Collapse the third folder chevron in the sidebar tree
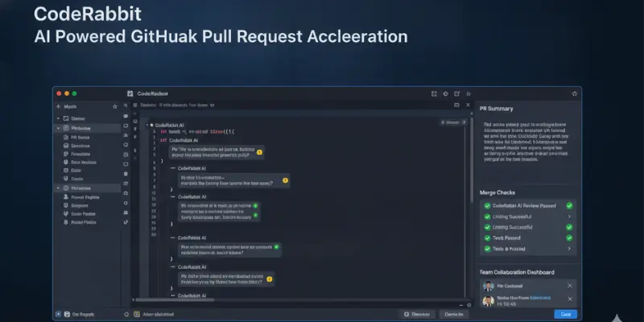Screen dimensions: 644x322 click(58, 188)
